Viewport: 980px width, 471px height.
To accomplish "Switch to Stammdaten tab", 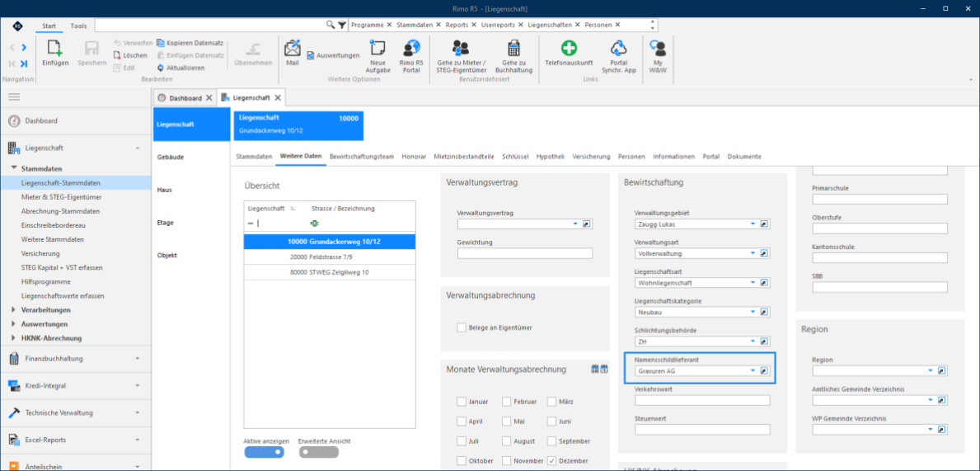I will (x=255, y=157).
